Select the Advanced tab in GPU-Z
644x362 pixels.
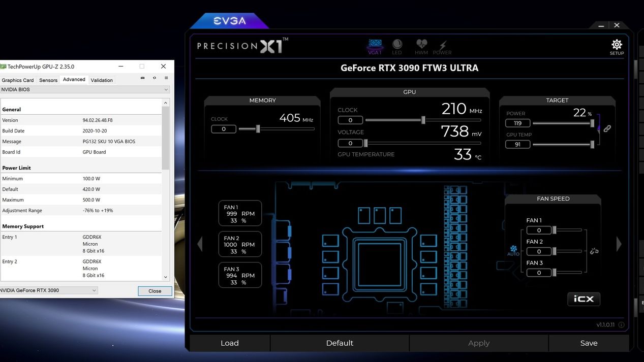[x=74, y=80]
